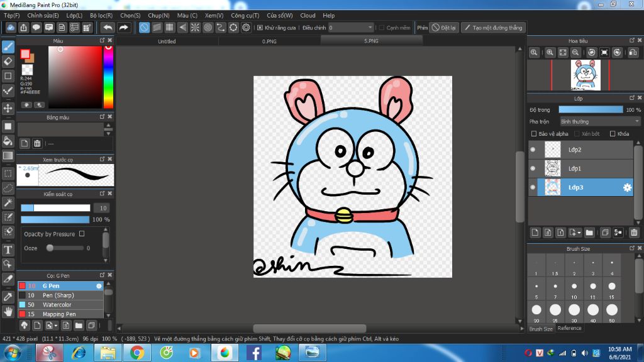Viewport: 644px width, 362px height.
Task: Select the Mapping Pen brush
Action: tap(60, 314)
